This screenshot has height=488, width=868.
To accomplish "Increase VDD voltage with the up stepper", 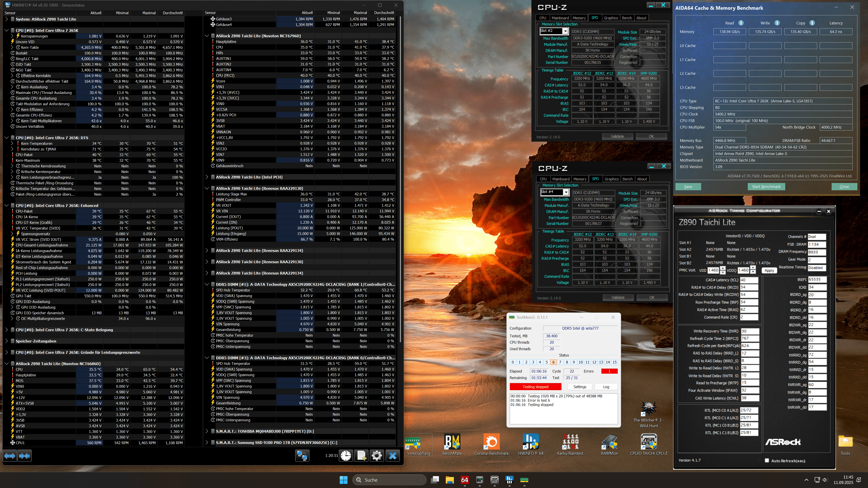I will pos(722,268).
